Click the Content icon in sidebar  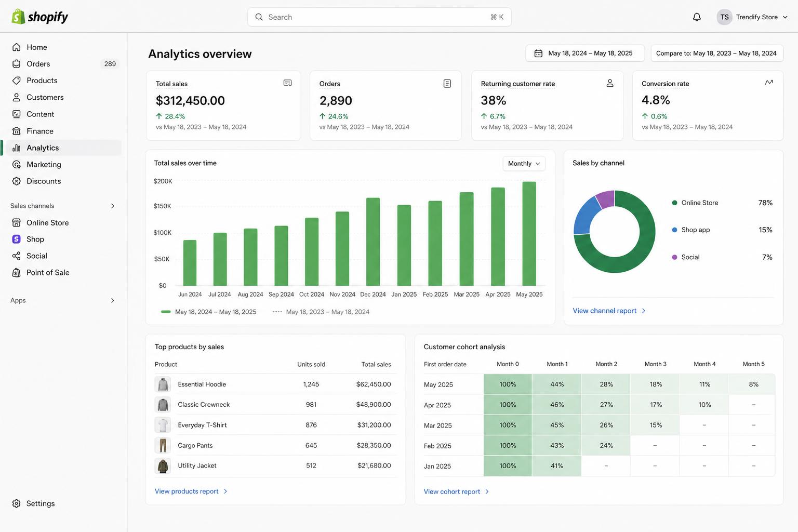point(17,114)
